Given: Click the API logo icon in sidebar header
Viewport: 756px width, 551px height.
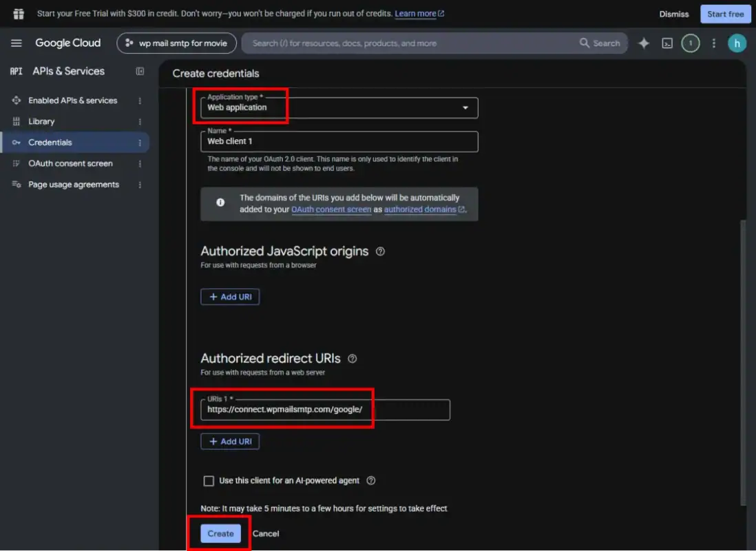Looking at the screenshot, I should click(16, 72).
